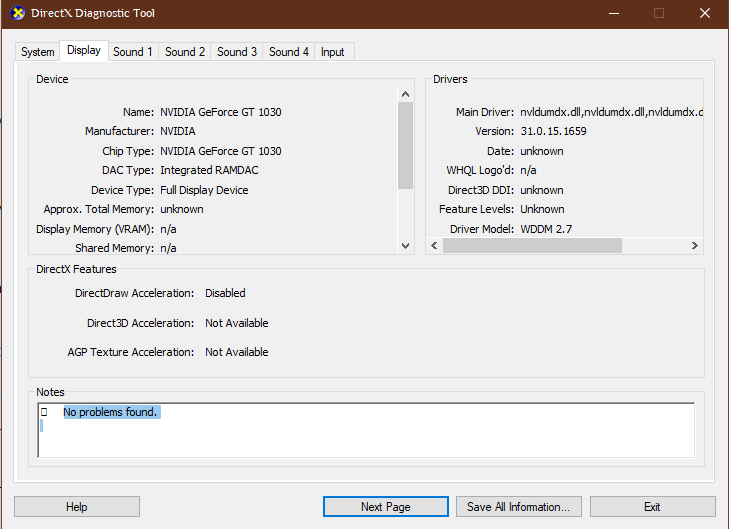Image resolution: width=729 pixels, height=529 pixels.
Task: Click the Chip Type 'NVIDIA GeForce GT 1030' value
Action: click(221, 151)
